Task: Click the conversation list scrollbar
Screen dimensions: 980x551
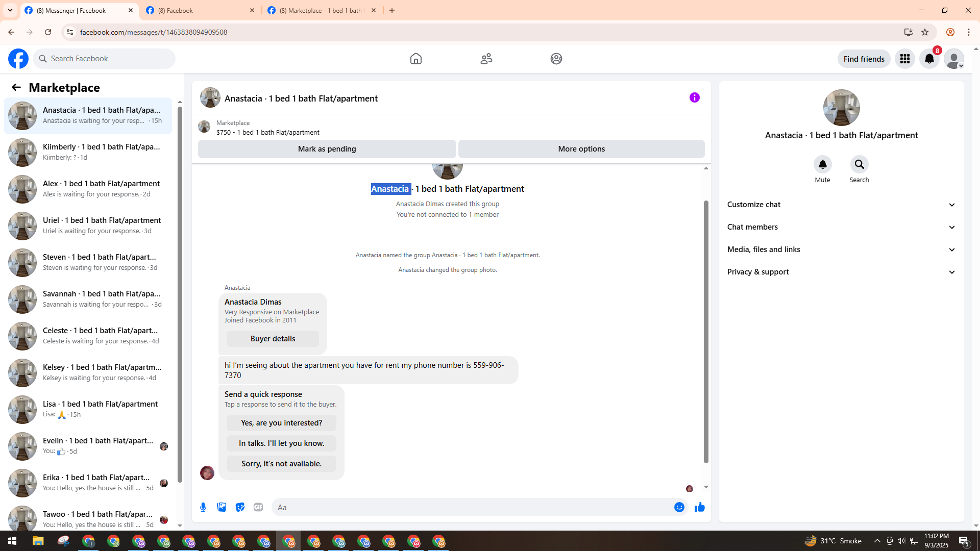Action: [180, 293]
